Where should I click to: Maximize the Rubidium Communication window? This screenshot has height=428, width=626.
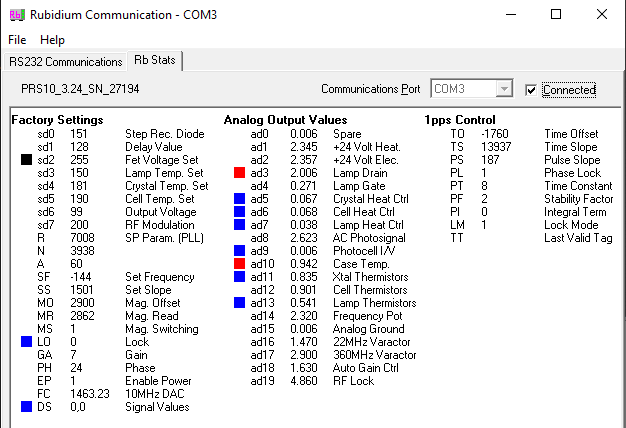click(556, 14)
